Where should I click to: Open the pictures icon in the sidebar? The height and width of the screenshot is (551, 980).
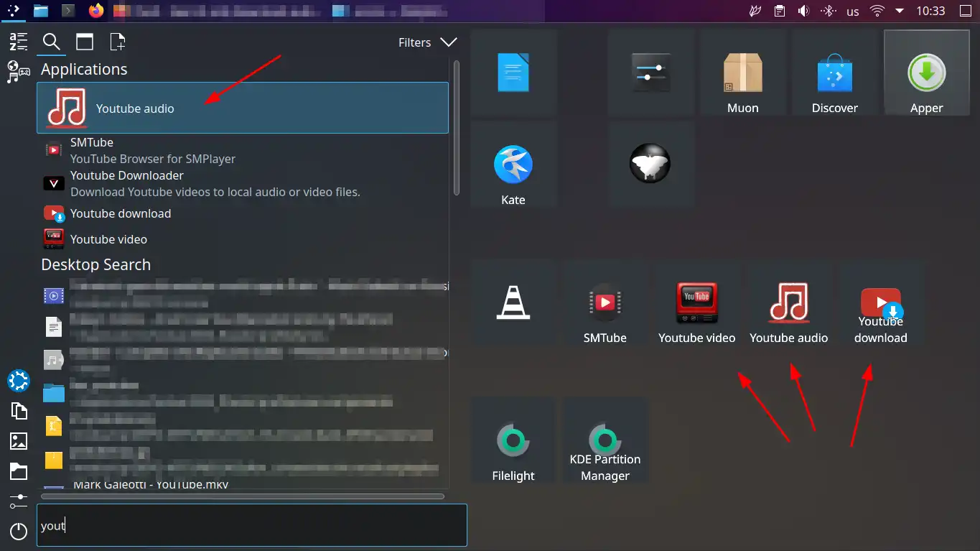[x=19, y=441]
